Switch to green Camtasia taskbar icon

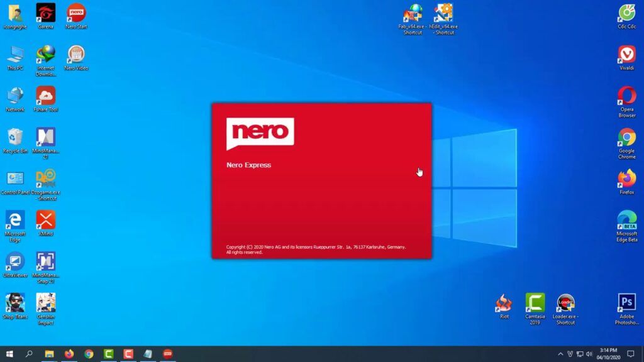pos(108,354)
